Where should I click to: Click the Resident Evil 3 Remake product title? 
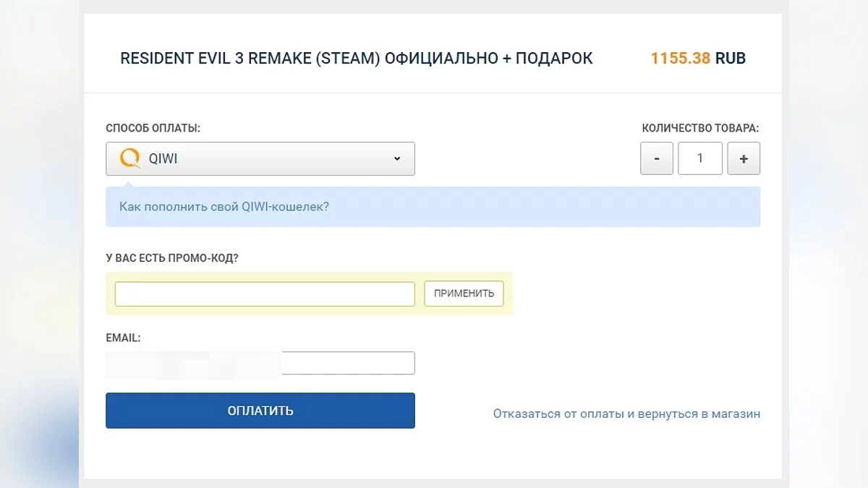coord(357,59)
